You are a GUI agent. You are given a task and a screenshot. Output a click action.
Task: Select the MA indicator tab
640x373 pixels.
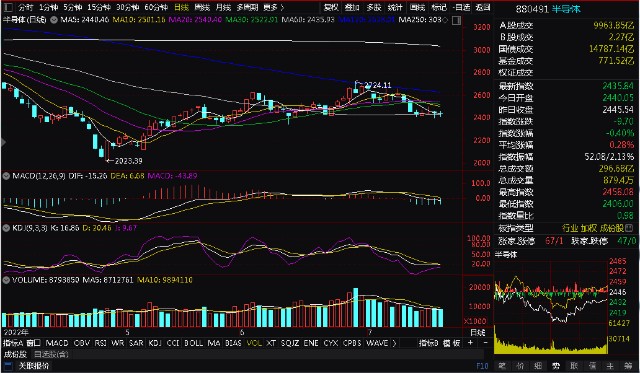pos(214,343)
